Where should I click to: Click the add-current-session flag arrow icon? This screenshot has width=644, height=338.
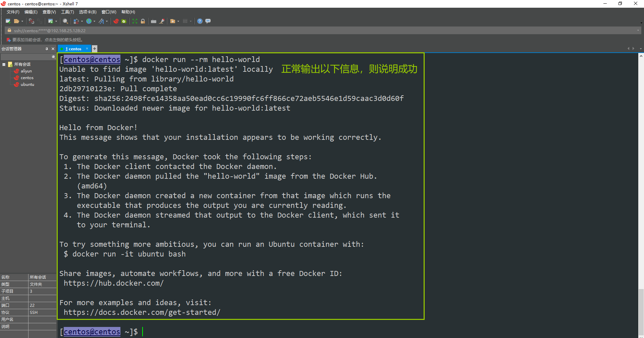pyautogui.click(x=9, y=40)
